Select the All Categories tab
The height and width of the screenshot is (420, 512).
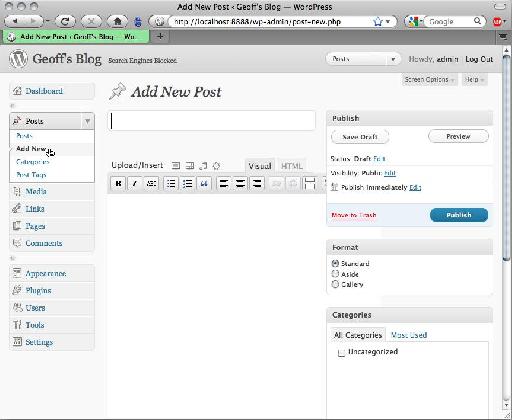coord(358,335)
